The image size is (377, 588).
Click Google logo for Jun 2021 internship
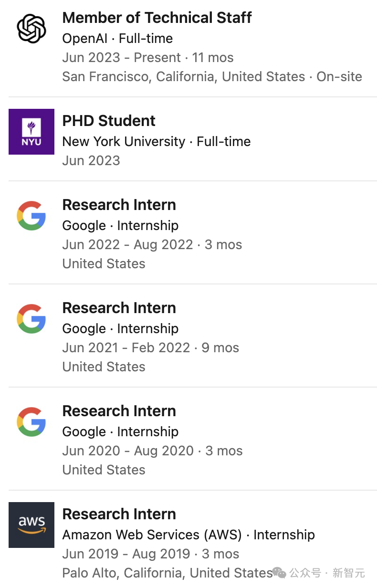click(31, 319)
